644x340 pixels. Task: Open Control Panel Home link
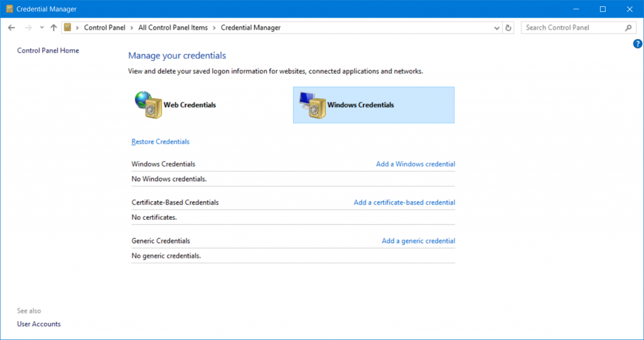point(48,50)
